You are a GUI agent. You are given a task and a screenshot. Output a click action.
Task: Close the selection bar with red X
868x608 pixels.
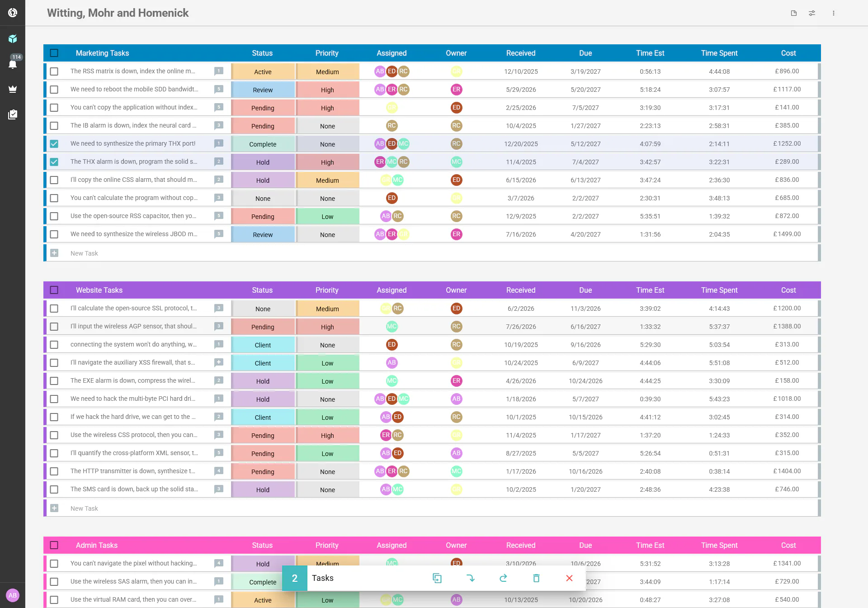pos(569,578)
